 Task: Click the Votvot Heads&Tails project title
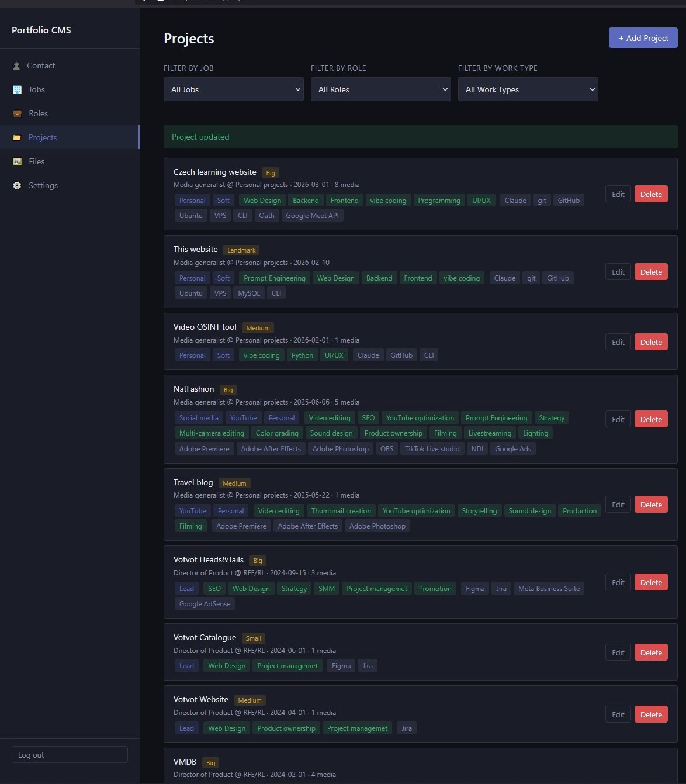click(x=208, y=560)
